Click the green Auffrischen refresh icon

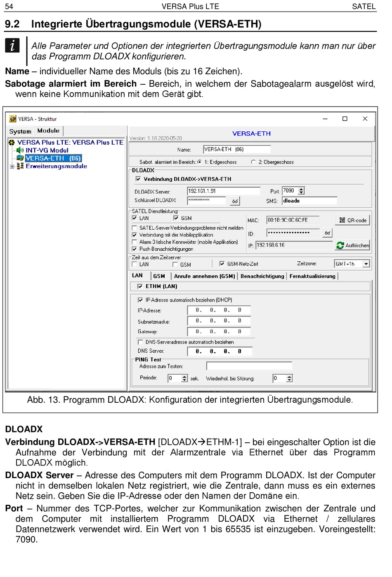coord(340,246)
